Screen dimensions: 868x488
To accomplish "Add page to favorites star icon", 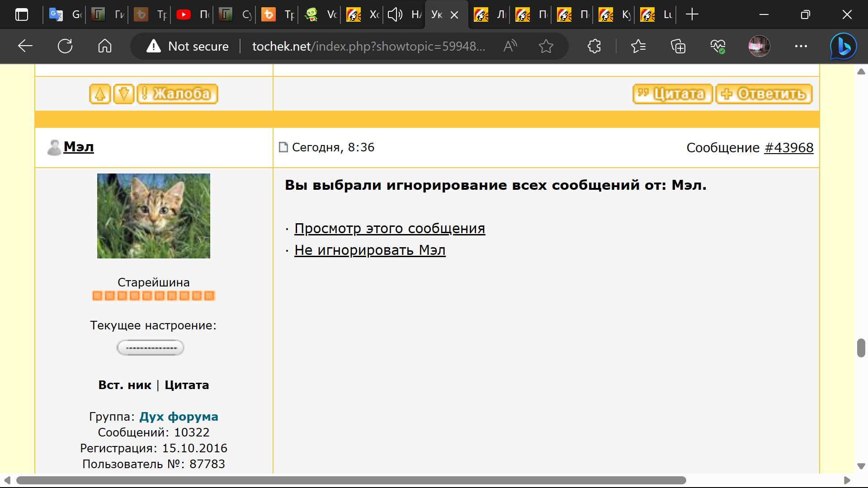I will [x=546, y=46].
